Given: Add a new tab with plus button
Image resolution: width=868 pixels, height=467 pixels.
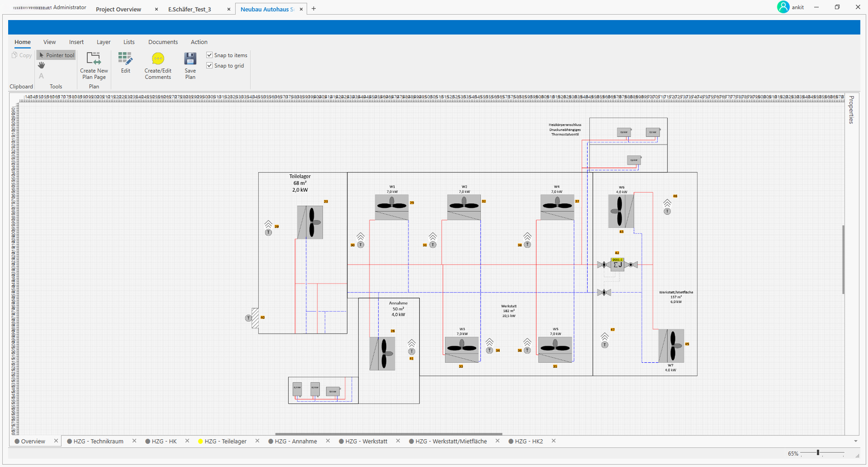Looking at the screenshot, I should point(314,9).
